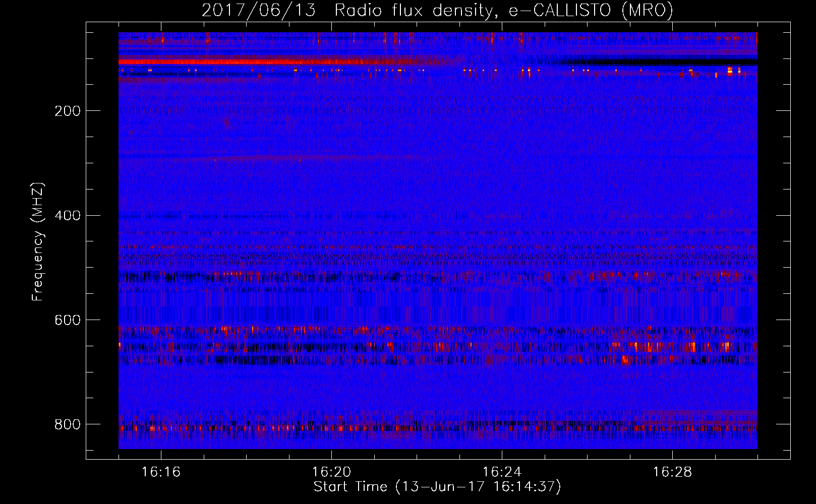Click the 16:20 time tick label
Image resolution: width=816 pixels, height=504 pixels.
coord(331,472)
